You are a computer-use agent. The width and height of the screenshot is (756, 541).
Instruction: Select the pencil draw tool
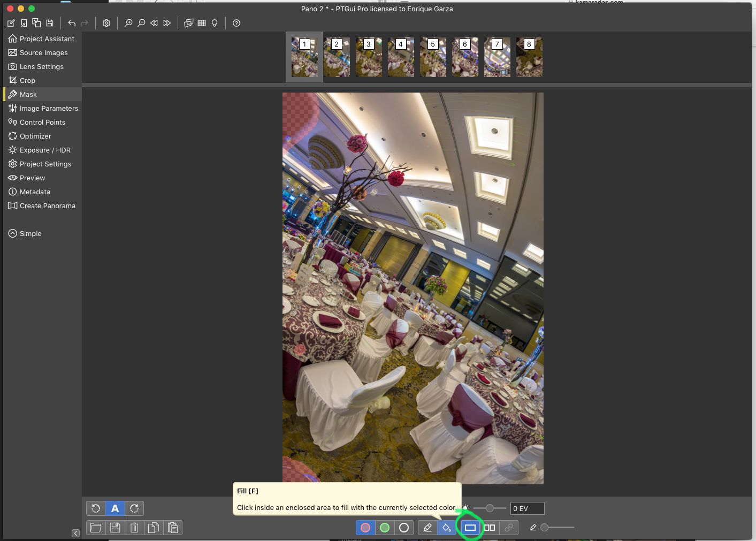click(x=427, y=528)
